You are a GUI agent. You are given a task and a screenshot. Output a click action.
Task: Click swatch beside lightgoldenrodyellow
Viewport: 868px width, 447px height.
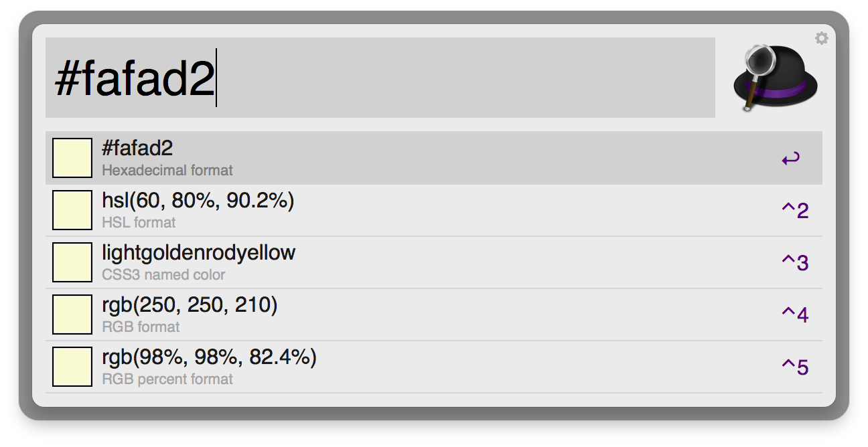[72, 262]
